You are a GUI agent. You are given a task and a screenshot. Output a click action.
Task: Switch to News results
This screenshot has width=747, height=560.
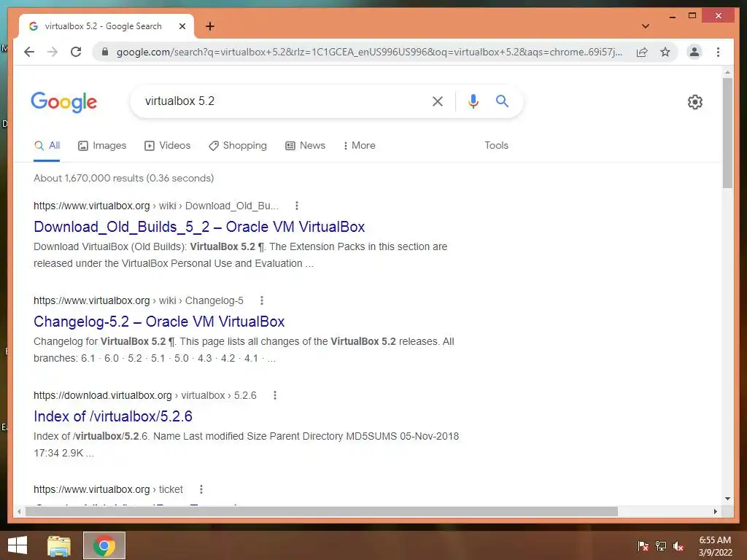coord(306,146)
